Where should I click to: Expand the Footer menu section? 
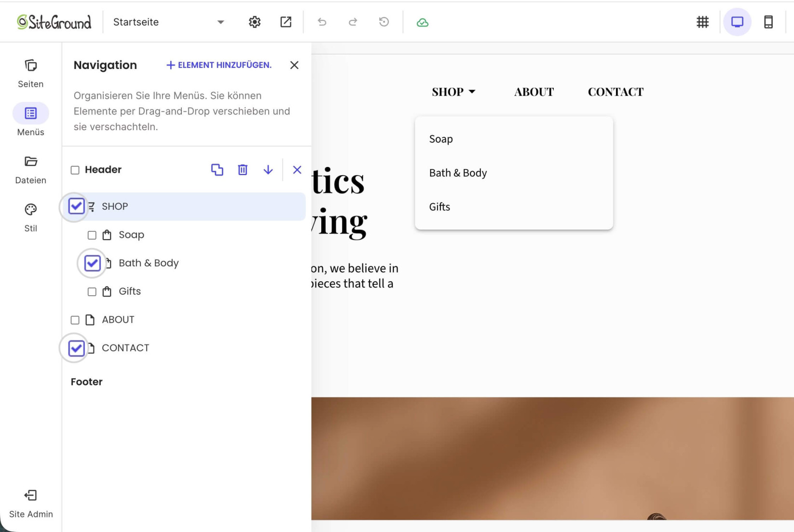pyautogui.click(x=87, y=382)
